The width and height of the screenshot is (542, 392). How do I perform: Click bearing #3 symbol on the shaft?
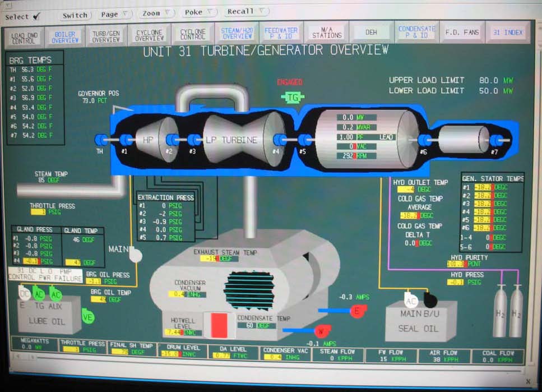click(194, 140)
